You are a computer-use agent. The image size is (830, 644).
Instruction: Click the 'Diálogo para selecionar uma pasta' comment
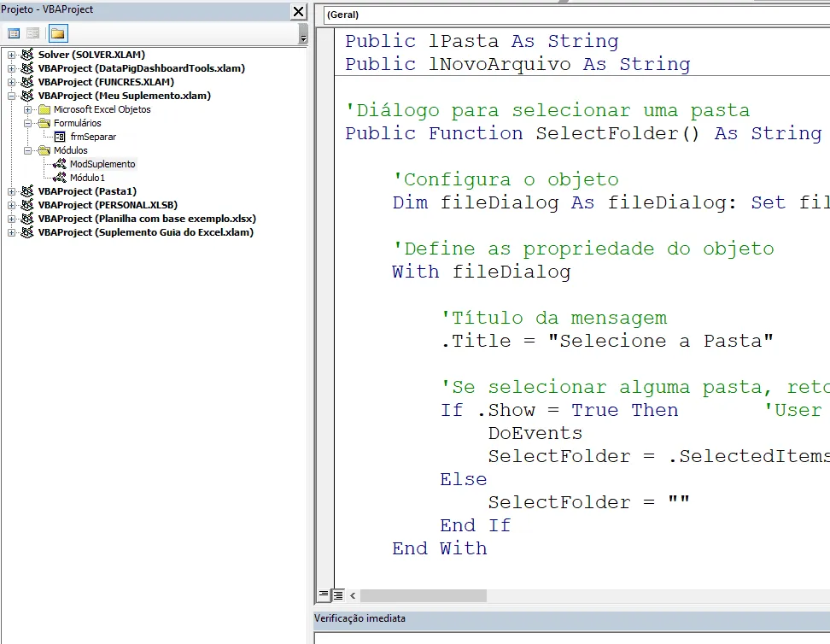pos(547,110)
